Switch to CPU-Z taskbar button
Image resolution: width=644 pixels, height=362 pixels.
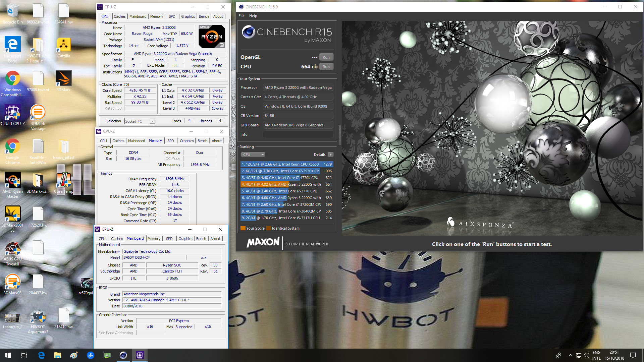(x=140, y=355)
